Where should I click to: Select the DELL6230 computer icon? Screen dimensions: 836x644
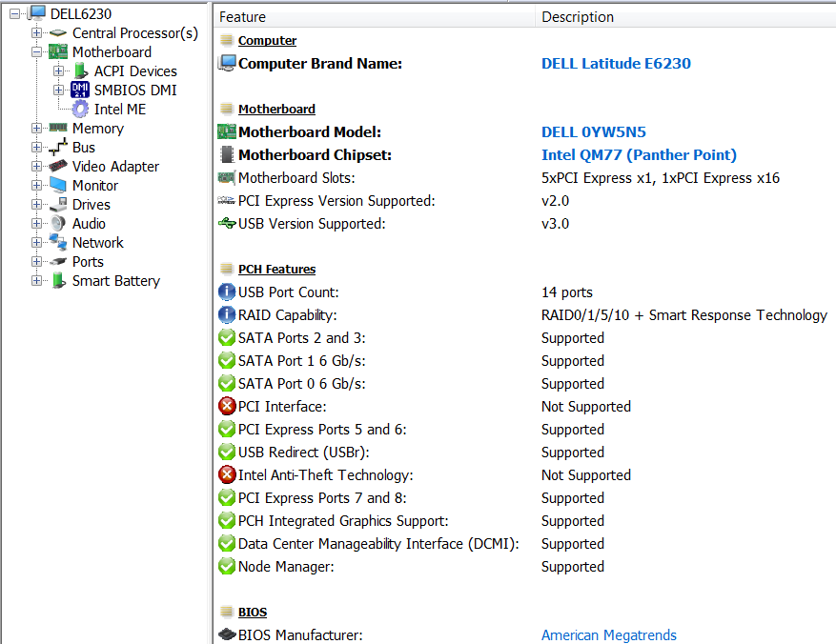click(37, 14)
